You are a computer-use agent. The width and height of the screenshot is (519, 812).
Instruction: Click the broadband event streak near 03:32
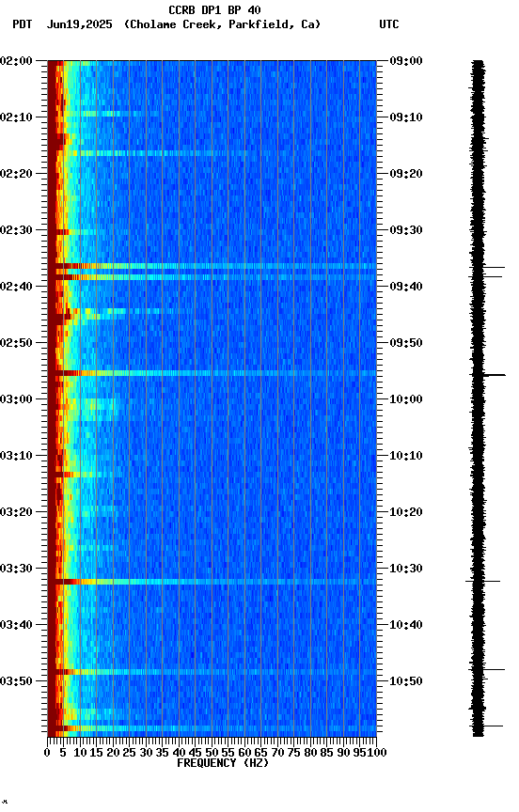click(212, 582)
